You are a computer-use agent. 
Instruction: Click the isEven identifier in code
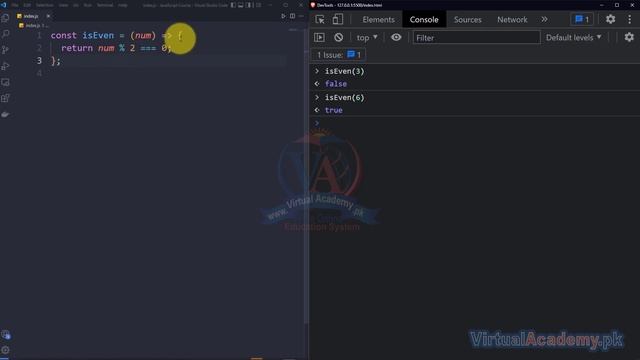coord(98,36)
